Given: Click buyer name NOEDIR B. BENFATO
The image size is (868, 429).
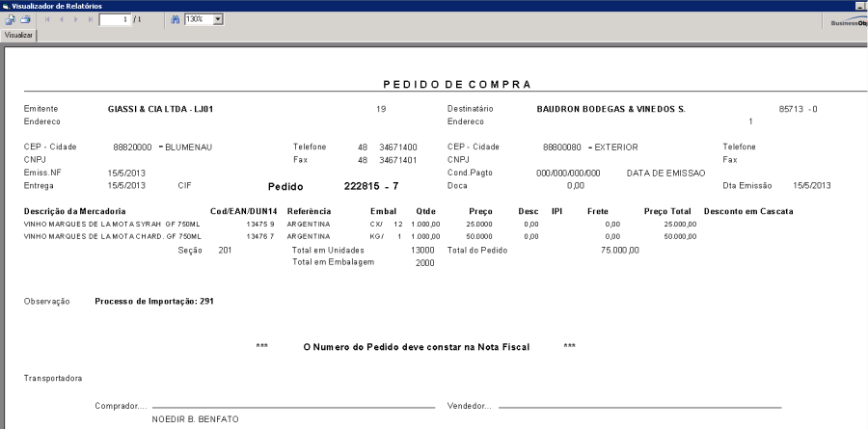Looking at the screenshot, I should click(x=196, y=419).
